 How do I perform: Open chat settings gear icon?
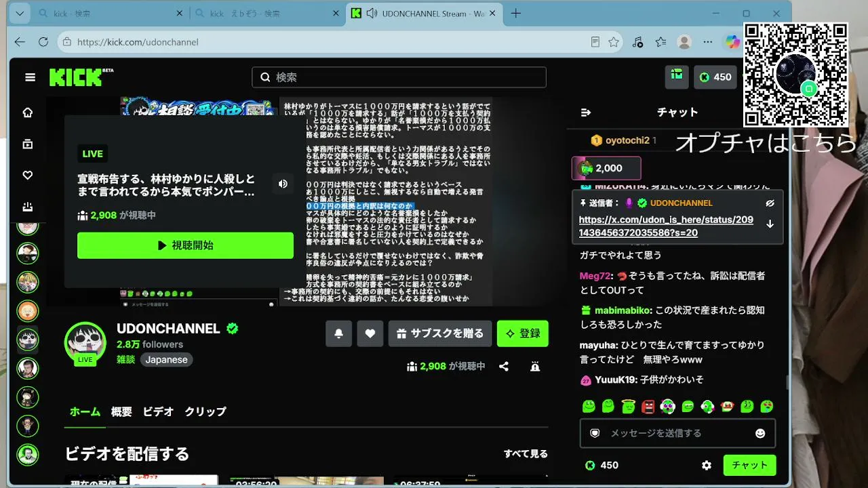pyautogui.click(x=707, y=465)
